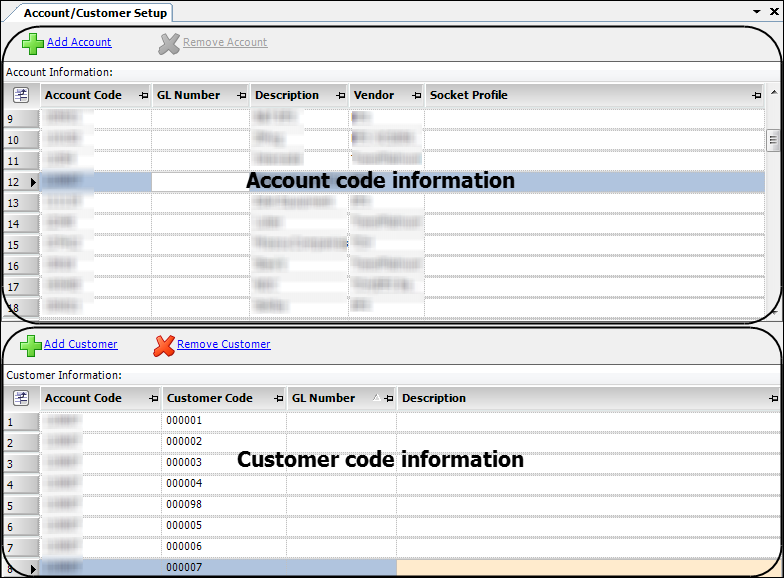Click the red X Remove Customer icon

coord(164,345)
